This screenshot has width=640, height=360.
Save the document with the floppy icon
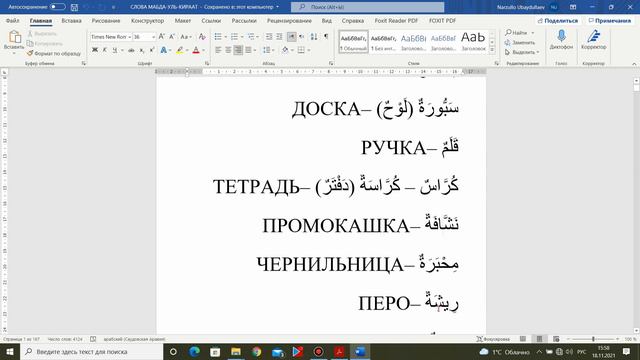pyautogui.click(x=74, y=7)
